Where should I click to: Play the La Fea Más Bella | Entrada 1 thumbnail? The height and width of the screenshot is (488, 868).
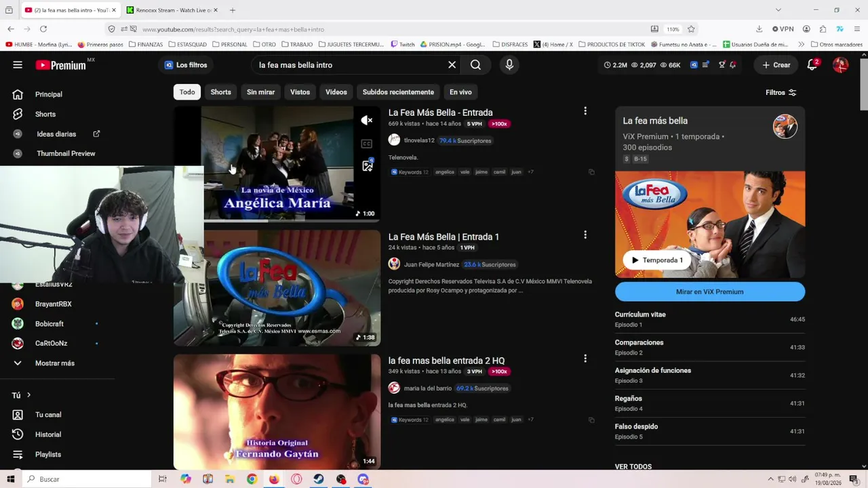[277, 288]
